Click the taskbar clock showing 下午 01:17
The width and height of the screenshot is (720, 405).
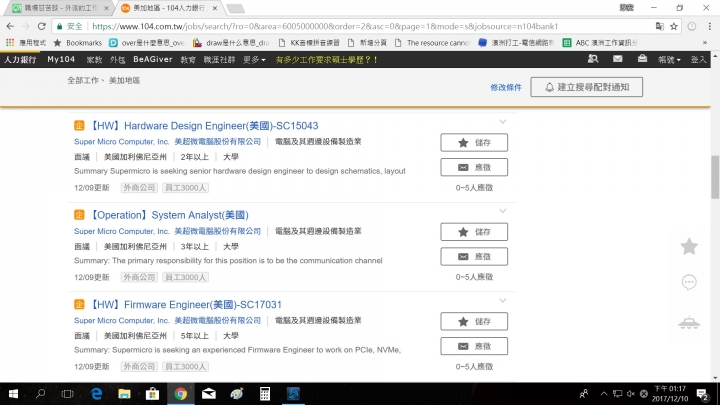(670, 394)
